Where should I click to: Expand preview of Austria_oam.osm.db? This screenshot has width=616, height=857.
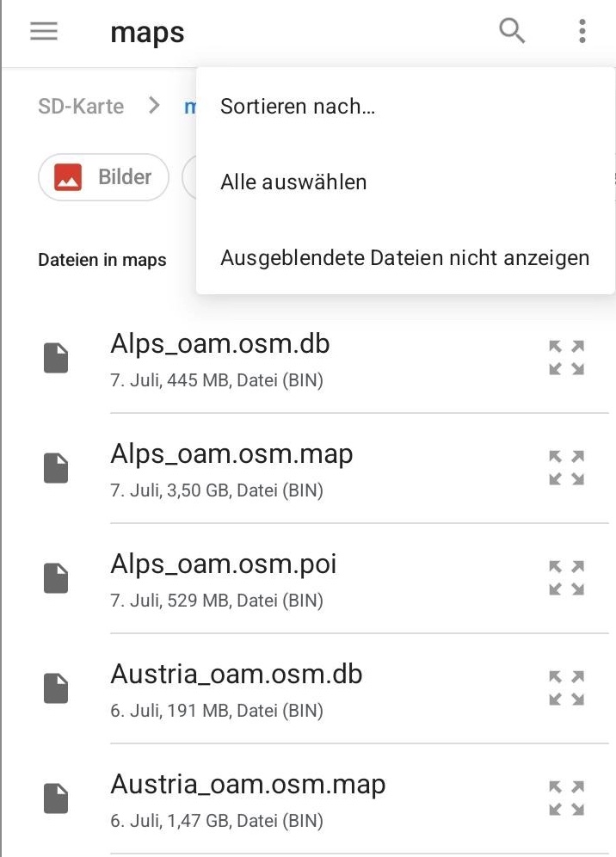(567, 687)
